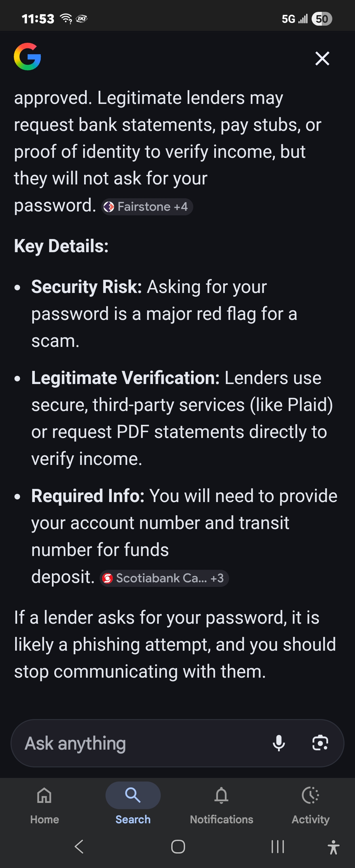The image size is (355, 868).
Task: Tap the battery indicator in status bar
Action: (322, 19)
